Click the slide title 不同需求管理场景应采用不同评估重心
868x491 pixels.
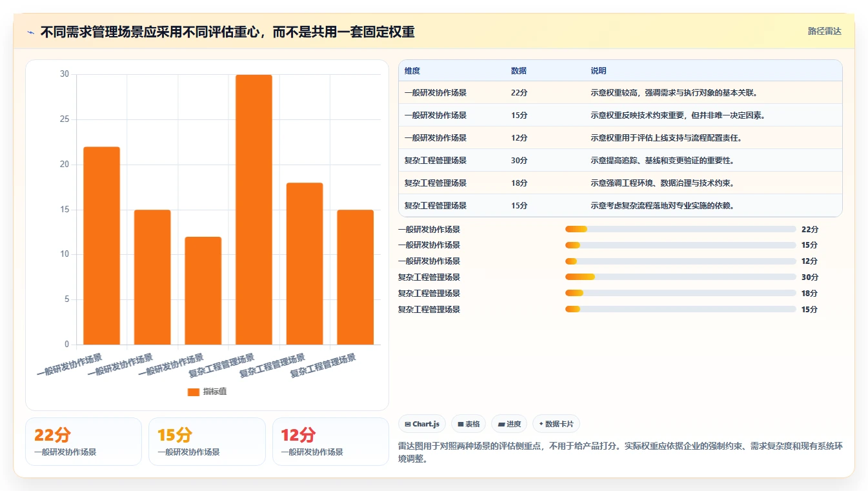[x=227, y=32]
